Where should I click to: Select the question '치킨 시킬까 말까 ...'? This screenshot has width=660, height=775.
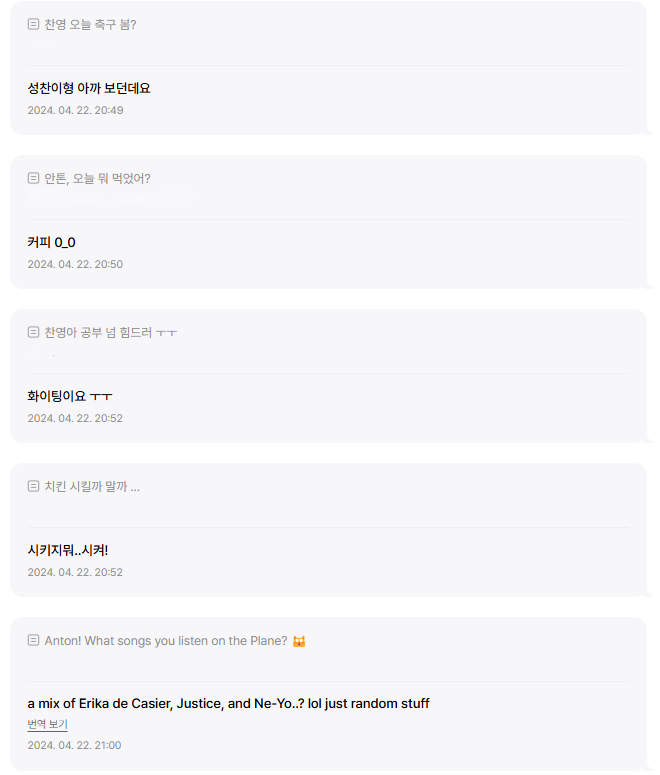coord(92,486)
